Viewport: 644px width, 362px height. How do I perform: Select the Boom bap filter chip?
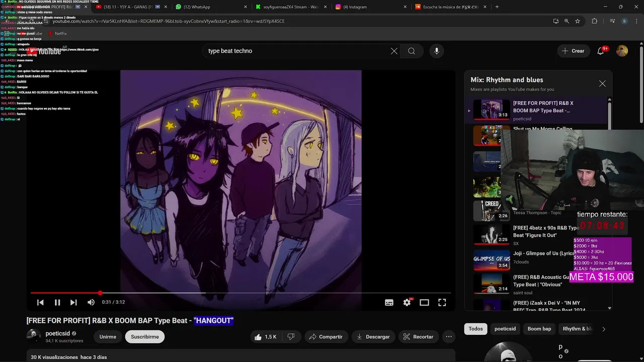click(x=539, y=329)
